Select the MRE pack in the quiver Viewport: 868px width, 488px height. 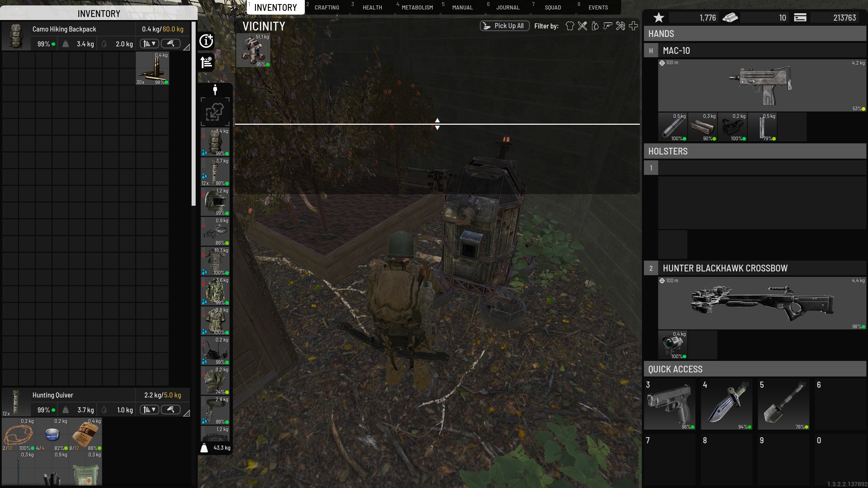85,434
